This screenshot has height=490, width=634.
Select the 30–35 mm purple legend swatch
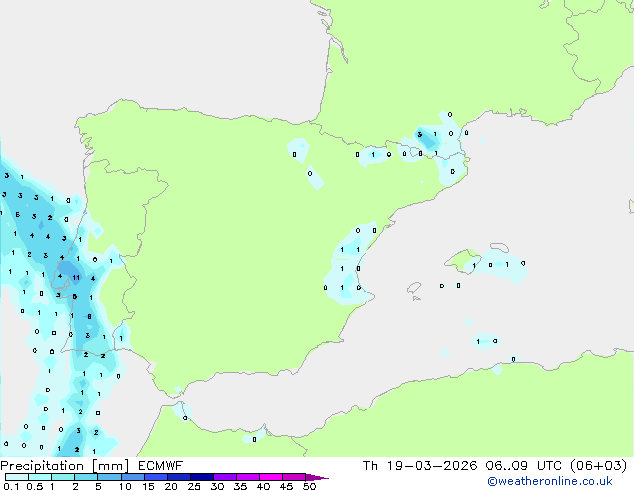click(225, 477)
